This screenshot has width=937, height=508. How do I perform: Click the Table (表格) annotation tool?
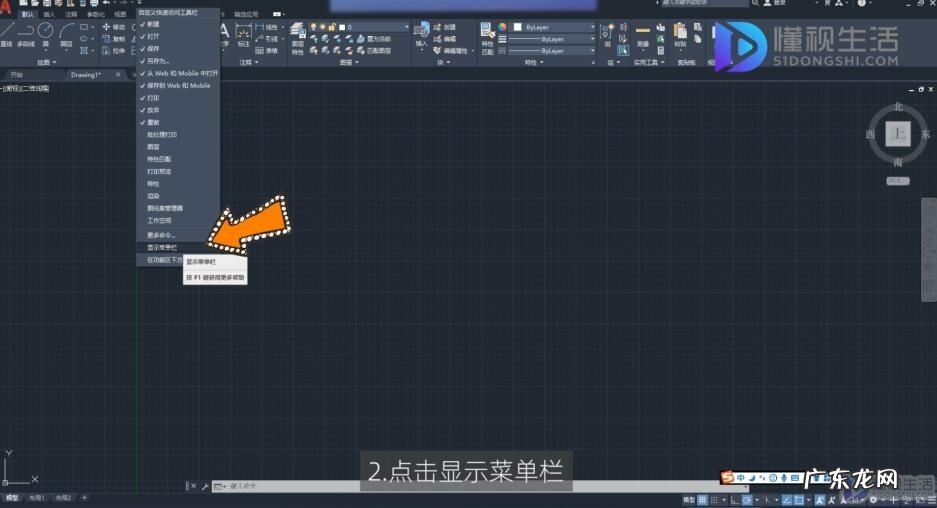(267, 51)
